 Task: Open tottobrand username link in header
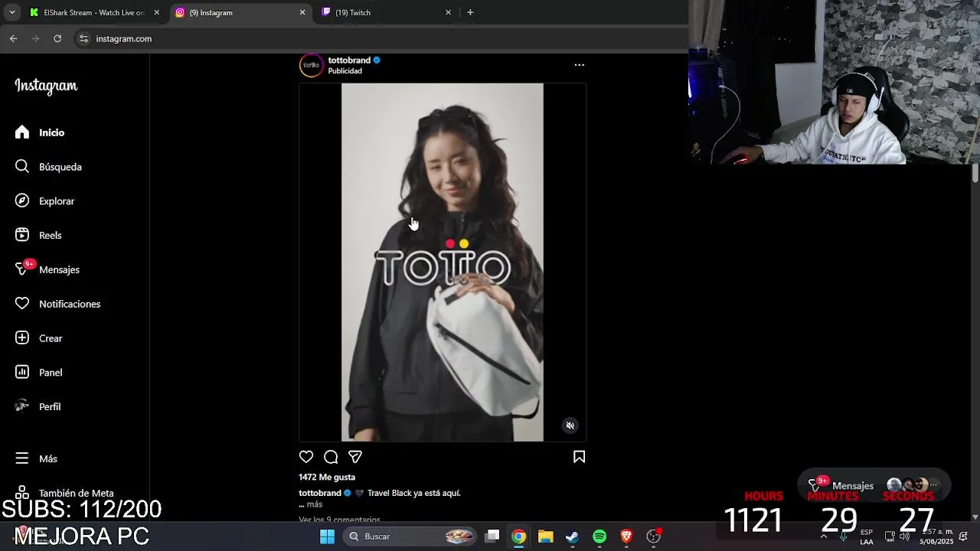point(349,60)
